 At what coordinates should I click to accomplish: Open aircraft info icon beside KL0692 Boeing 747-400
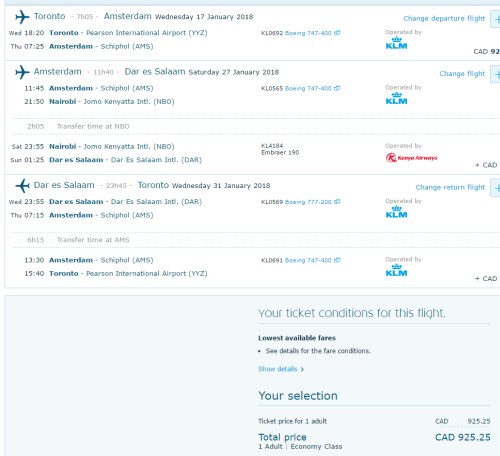click(x=337, y=33)
